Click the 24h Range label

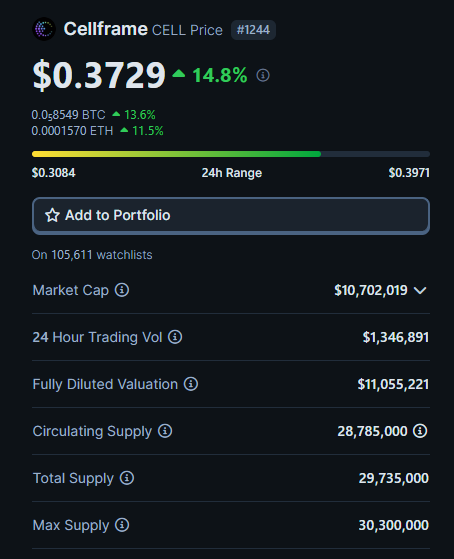coord(232,173)
